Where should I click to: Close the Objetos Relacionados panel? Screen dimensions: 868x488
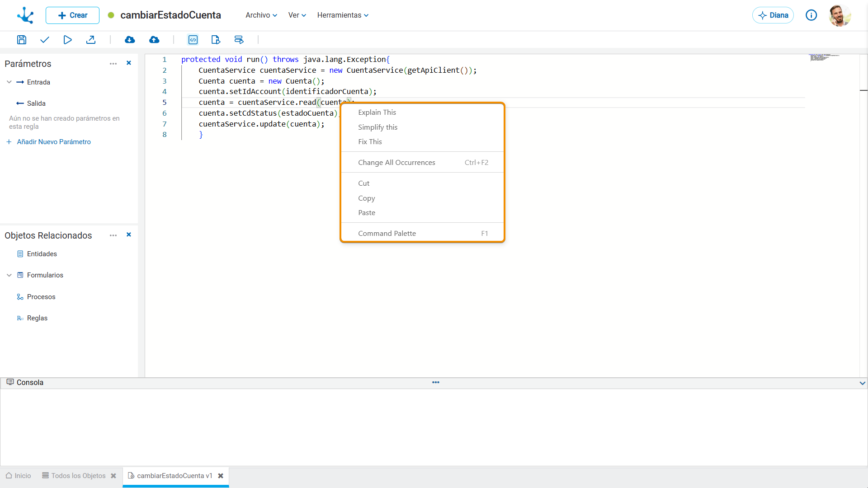[x=129, y=235]
